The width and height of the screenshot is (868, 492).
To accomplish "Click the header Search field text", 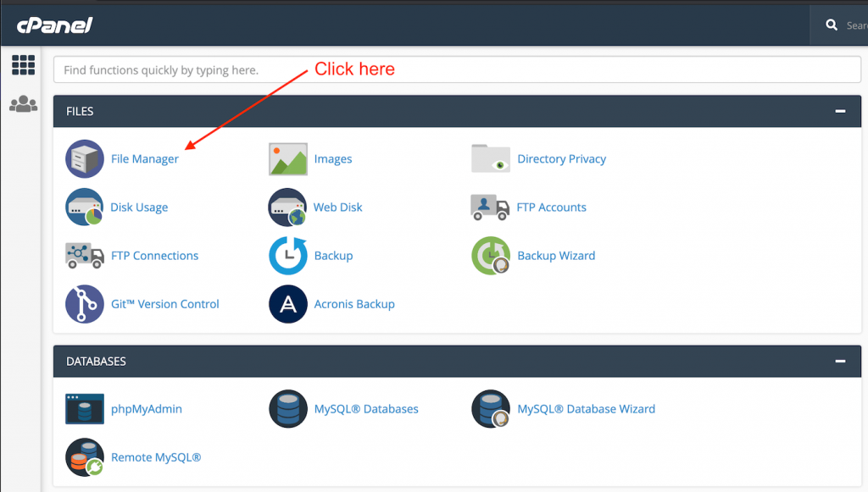I will 857,25.
